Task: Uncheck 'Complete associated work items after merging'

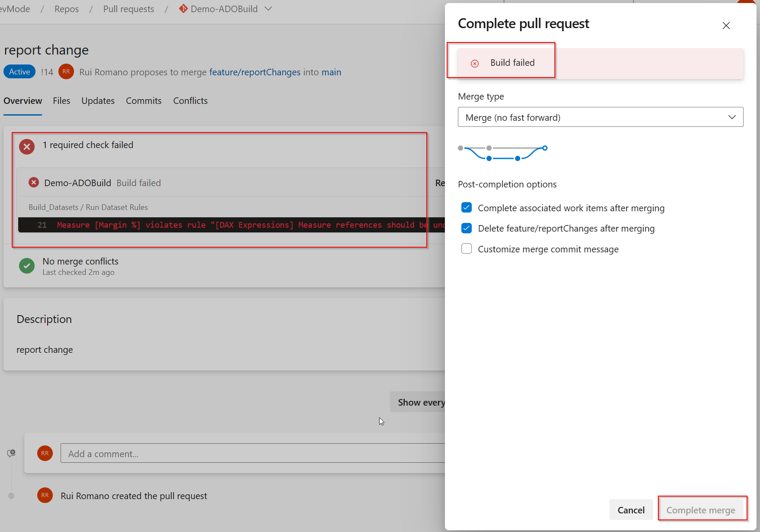Action: click(x=466, y=207)
